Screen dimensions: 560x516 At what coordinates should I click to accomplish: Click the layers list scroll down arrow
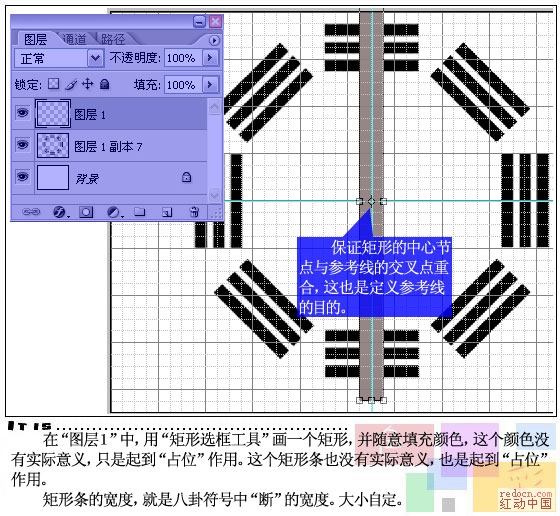[x=214, y=195]
